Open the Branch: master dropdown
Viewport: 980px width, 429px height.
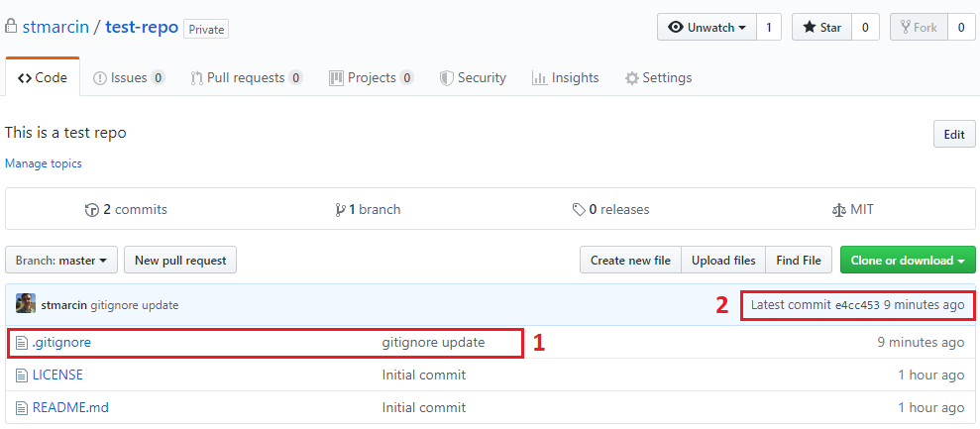61,261
